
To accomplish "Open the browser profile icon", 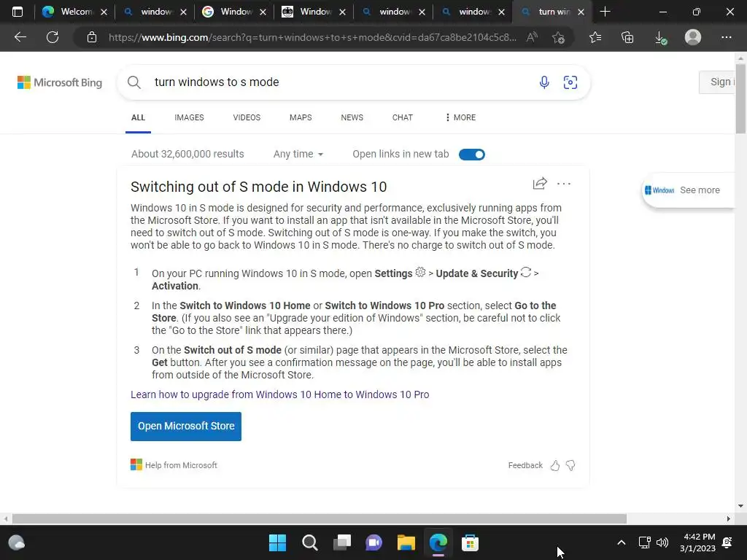I will pos(693,37).
